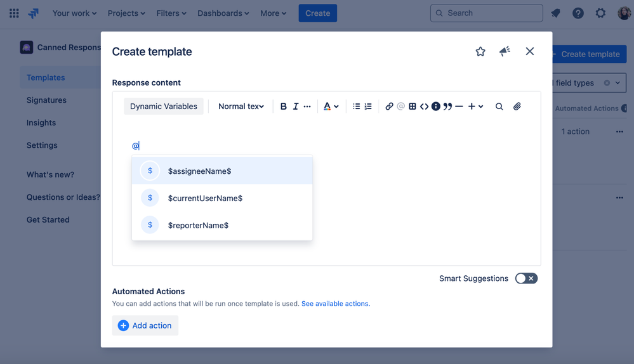Click the Canned Responses app icon
Image resolution: width=634 pixels, height=364 pixels.
[x=27, y=48]
